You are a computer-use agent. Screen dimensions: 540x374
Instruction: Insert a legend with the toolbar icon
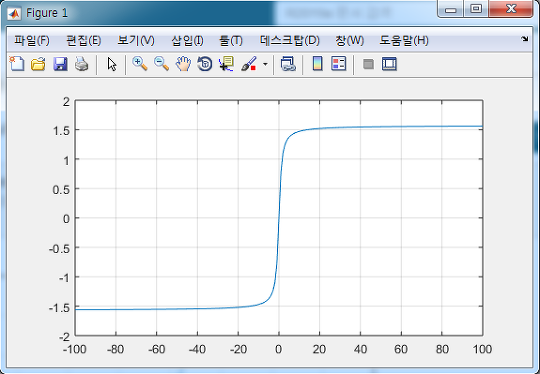tap(339, 64)
